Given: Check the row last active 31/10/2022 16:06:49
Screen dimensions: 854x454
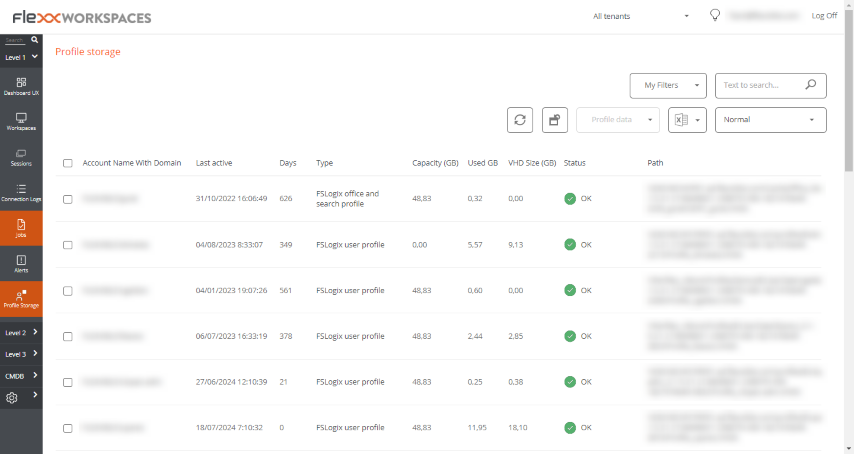Looking at the screenshot, I should pos(68,199).
